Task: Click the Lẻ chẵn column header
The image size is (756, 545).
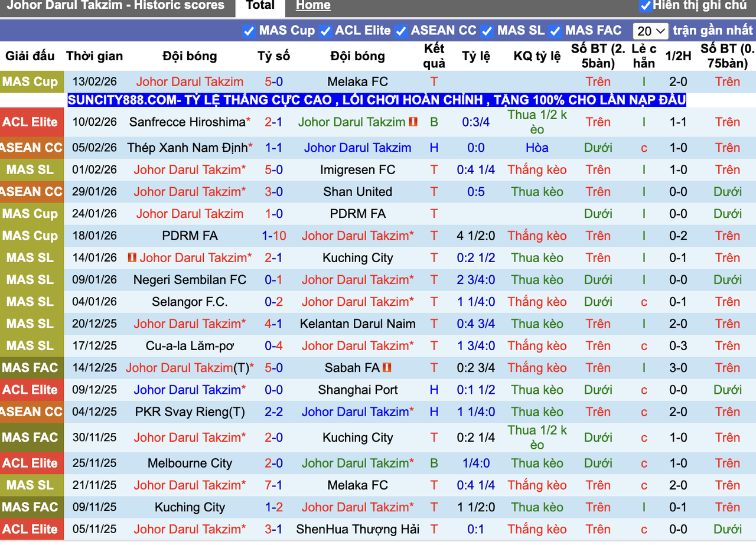Action: [644, 56]
